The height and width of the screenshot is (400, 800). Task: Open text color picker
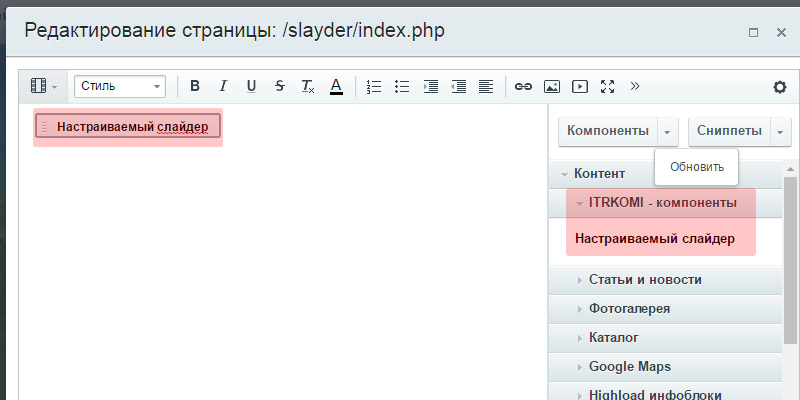336,86
